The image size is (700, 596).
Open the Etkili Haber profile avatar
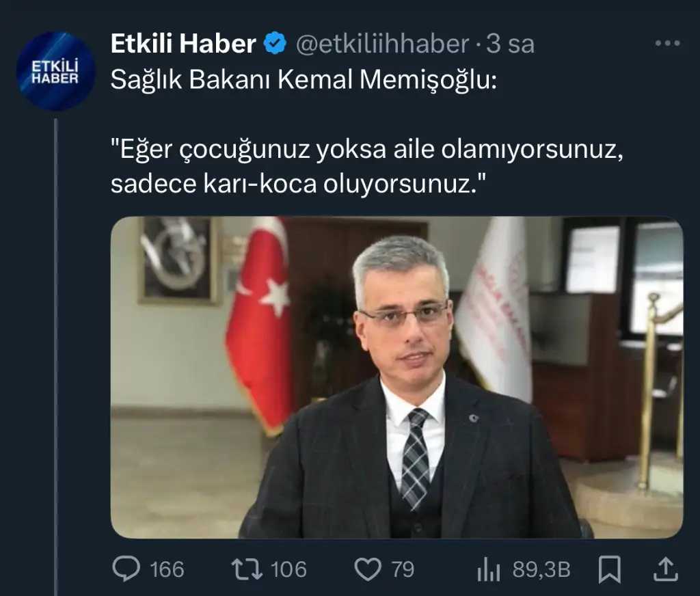[x=56, y=72]
